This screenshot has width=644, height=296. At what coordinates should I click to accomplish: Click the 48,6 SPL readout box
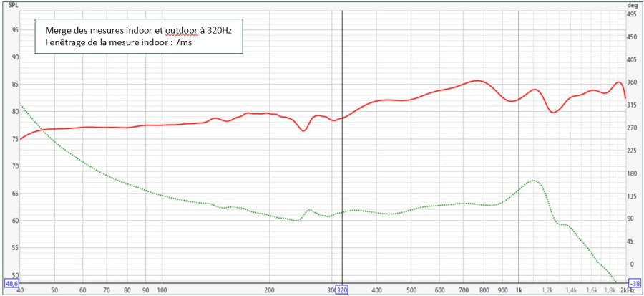point(11,283)
